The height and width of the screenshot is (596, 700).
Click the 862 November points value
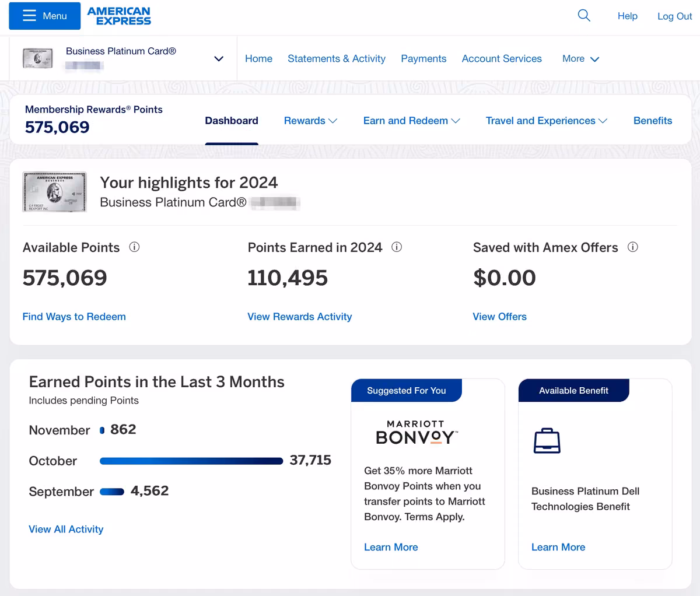123,430
